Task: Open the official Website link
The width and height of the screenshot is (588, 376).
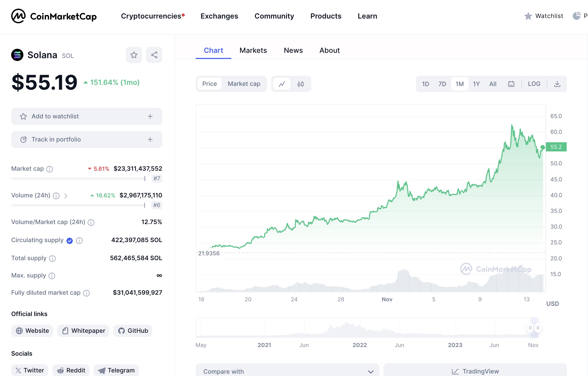Action: coord(32,331)
